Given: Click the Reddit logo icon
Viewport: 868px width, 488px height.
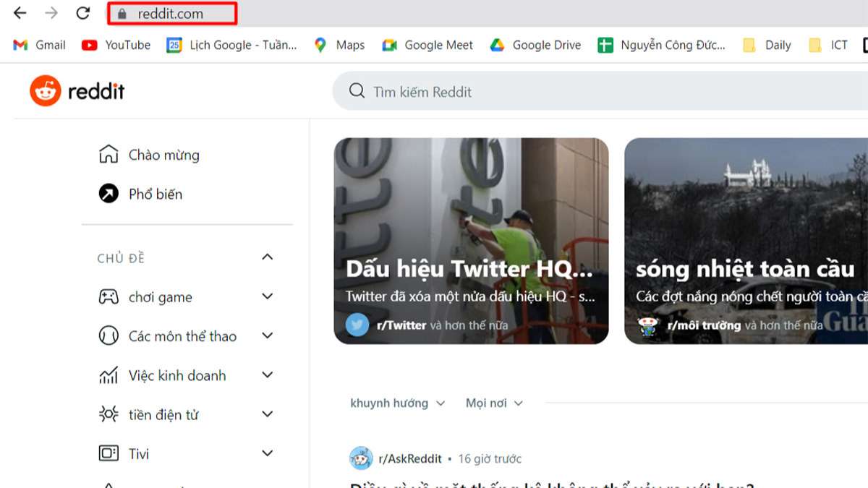Looking at the screenshot, I should 46,91.
